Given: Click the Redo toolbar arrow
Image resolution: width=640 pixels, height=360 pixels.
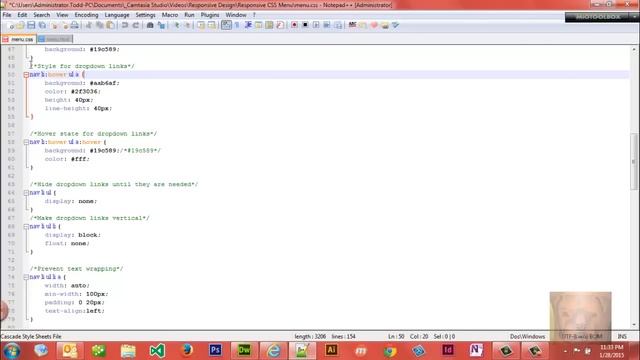Looking at the screenshot, I should [x=136, y=25].
